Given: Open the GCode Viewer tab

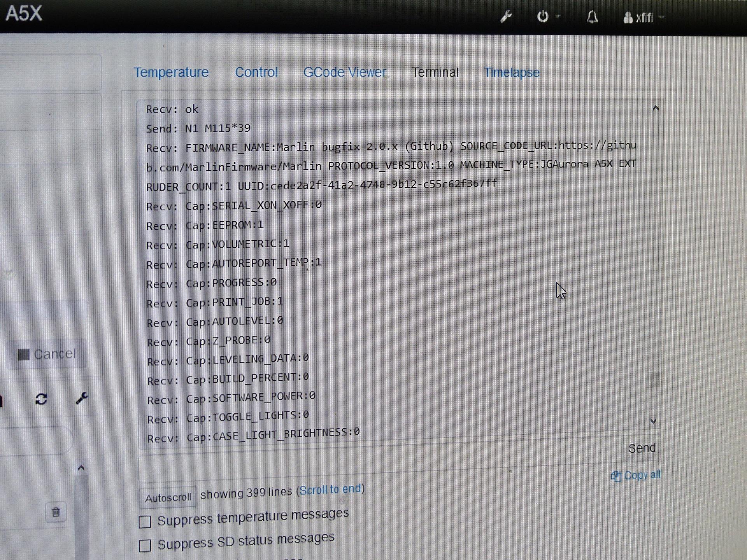Looking at the screenshot, I should pos(345,72).
